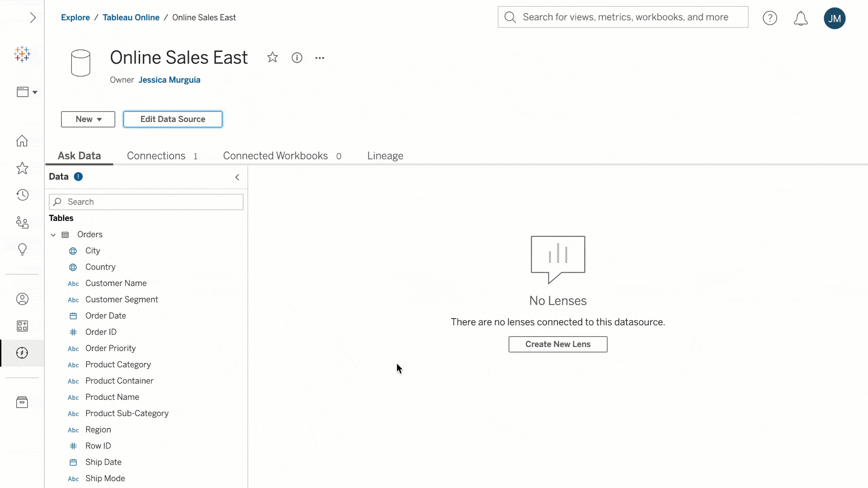Open the Ask Data icon in sidebar
Image resolution: width=868 pixels, height=488 pixels.
pyautogui.click(x=22, y=353)
